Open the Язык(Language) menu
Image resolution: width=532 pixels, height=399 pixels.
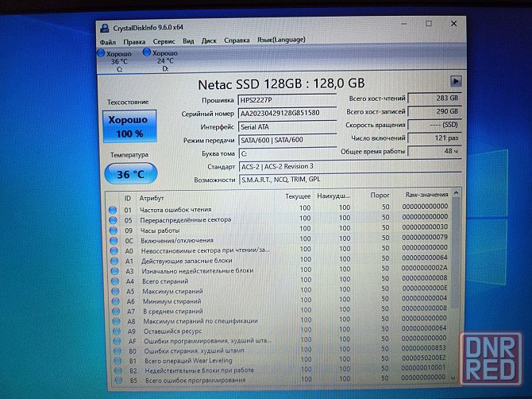(x=281, y=40)
